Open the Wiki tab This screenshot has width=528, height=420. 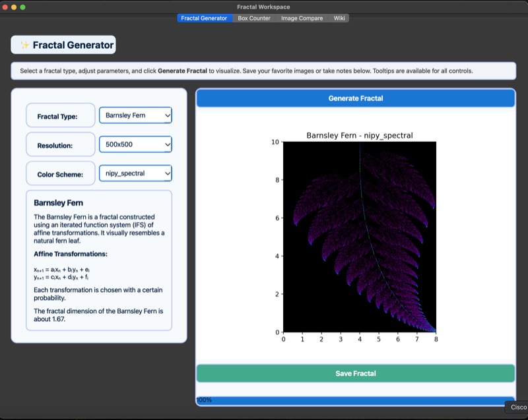339,18
